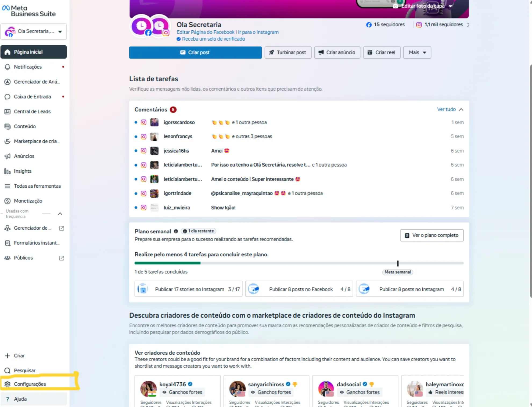
Task: Click the Marketplace de criadores handshake icon
Action: click(x=8, y=141)
